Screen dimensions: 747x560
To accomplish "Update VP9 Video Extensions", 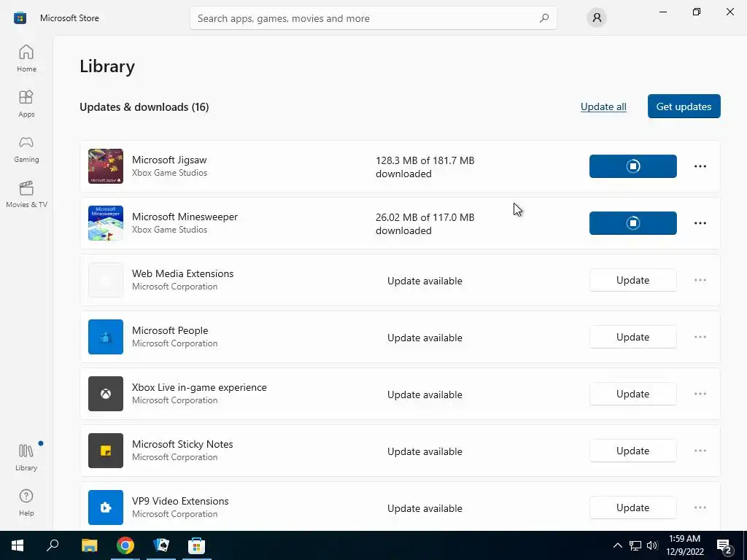I will [x=632, y=507].
